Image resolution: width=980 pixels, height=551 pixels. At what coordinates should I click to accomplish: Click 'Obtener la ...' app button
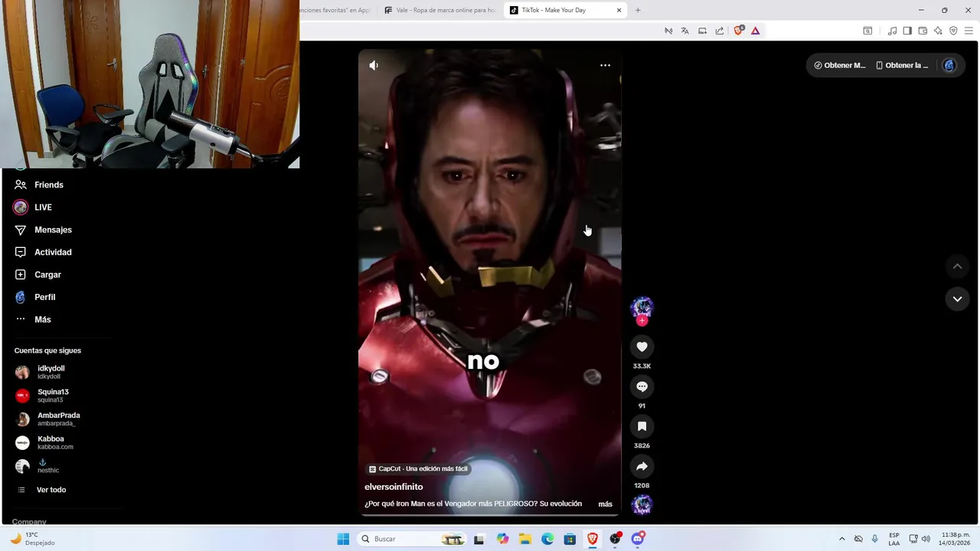click(902, 65)
